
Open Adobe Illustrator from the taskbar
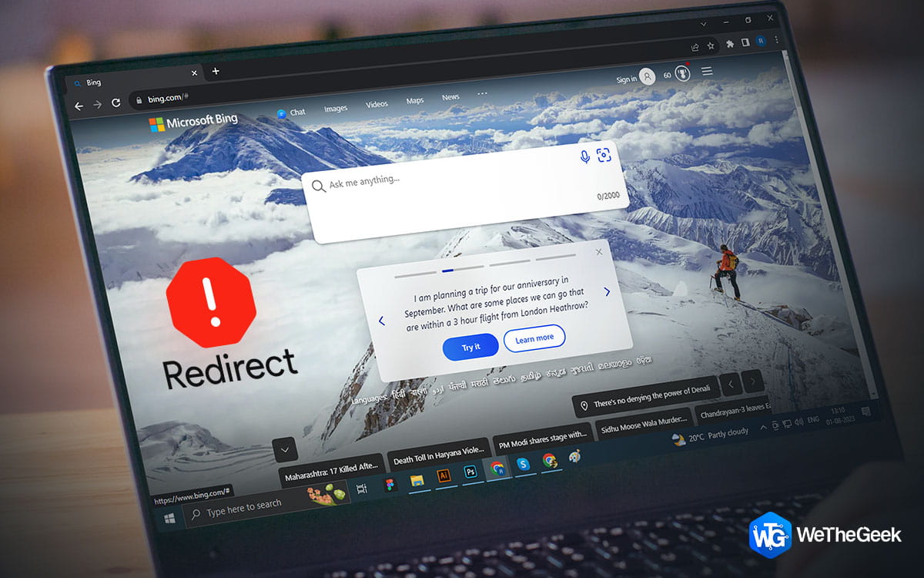444,476
